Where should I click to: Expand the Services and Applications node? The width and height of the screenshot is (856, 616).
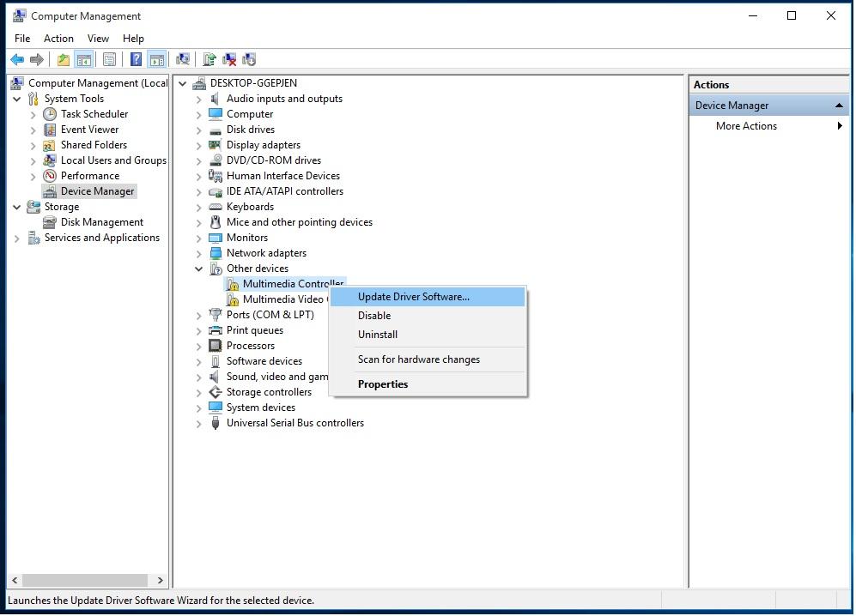[x=17, y=239]
